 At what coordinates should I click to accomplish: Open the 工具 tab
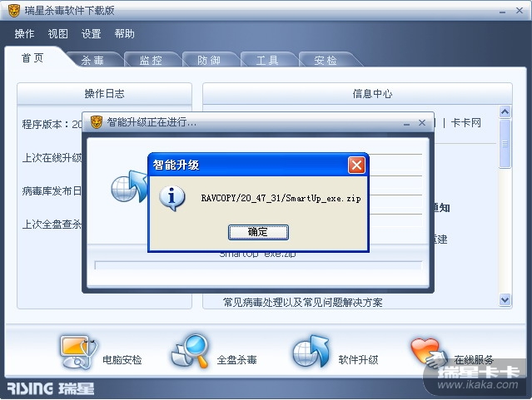coord(267,61)
